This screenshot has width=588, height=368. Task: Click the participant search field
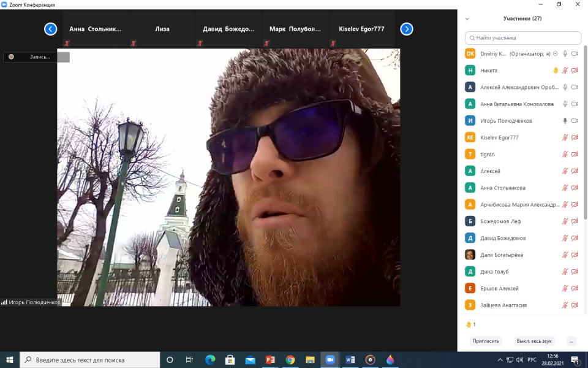pos(523,38)
